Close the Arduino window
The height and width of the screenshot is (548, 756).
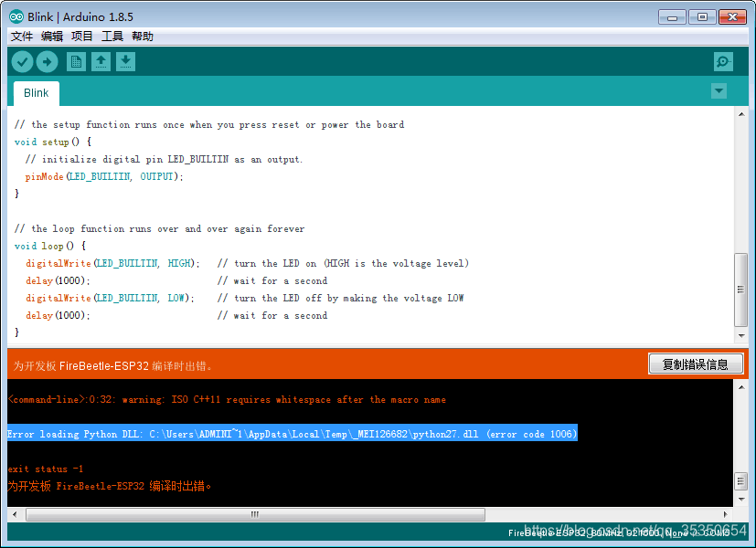(x=732, y=17)
